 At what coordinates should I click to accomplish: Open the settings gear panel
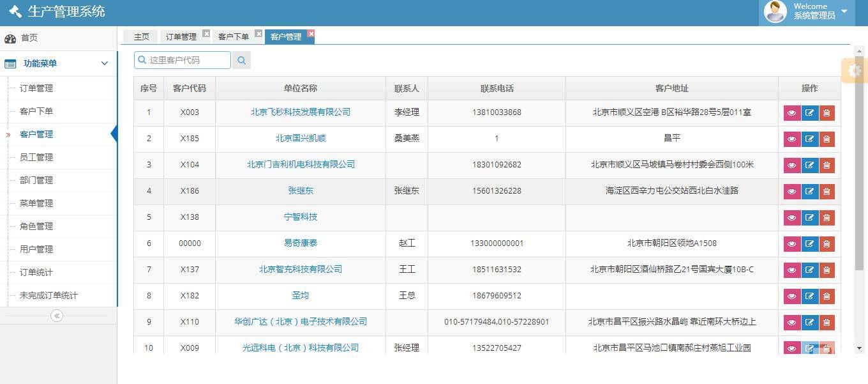click(855, 71)
